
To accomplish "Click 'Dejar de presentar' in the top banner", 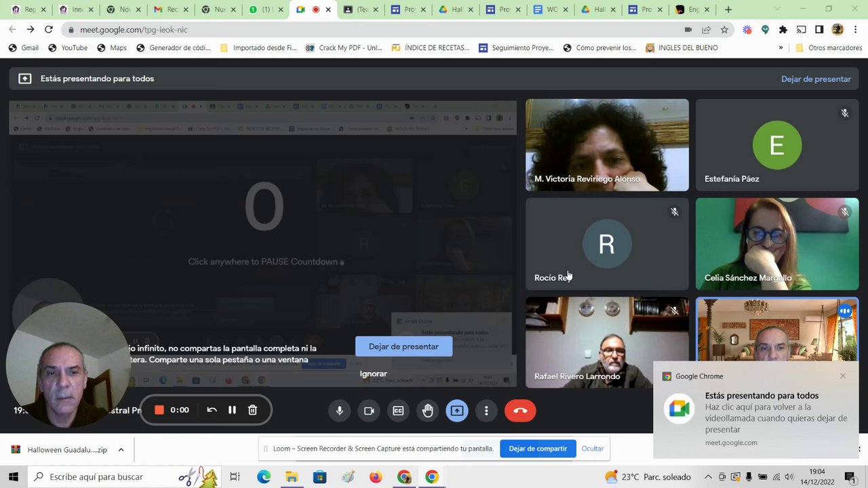I will click(816, 79).
